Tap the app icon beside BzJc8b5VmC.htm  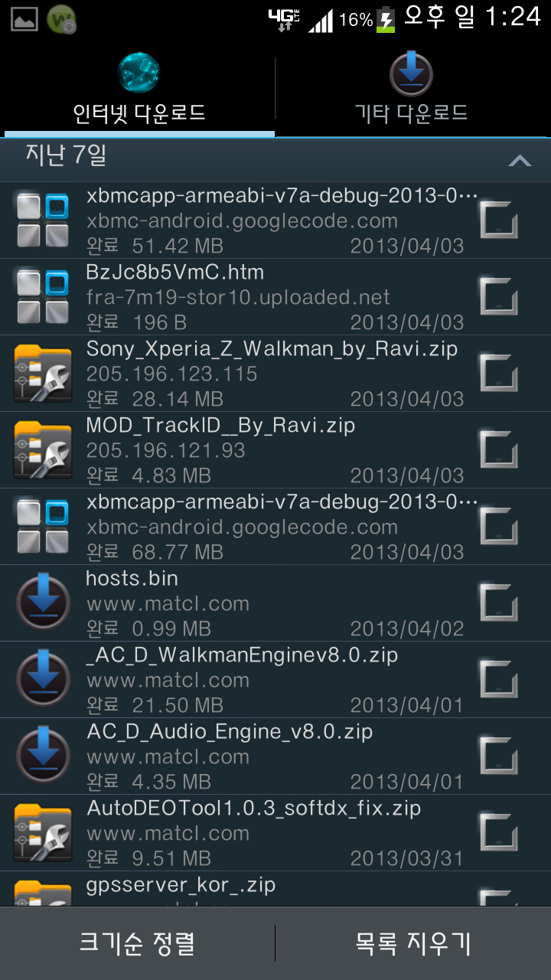pos(43,297)
